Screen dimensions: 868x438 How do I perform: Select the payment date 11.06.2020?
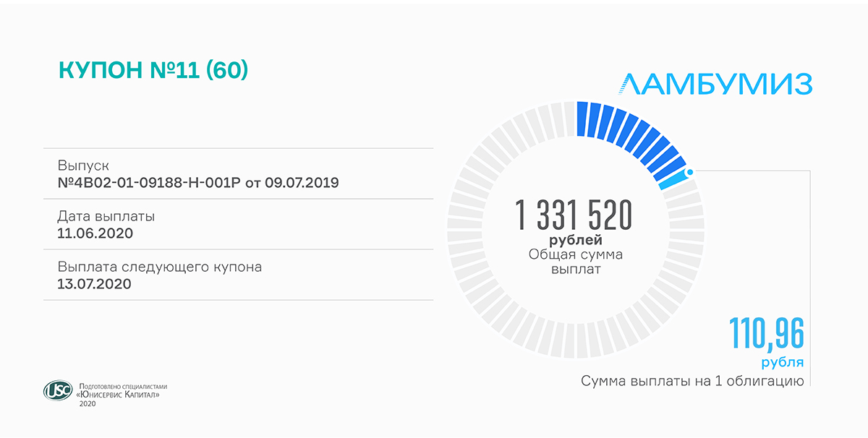click(95, 233)
